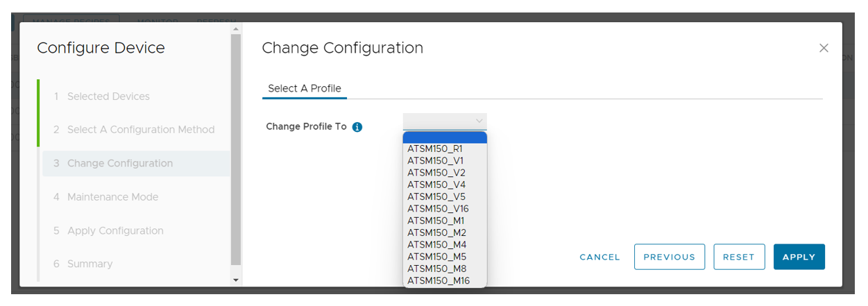
Task: Go to step 1 Selected Devices
Action: pyautogui.click(x=108, y=96)
